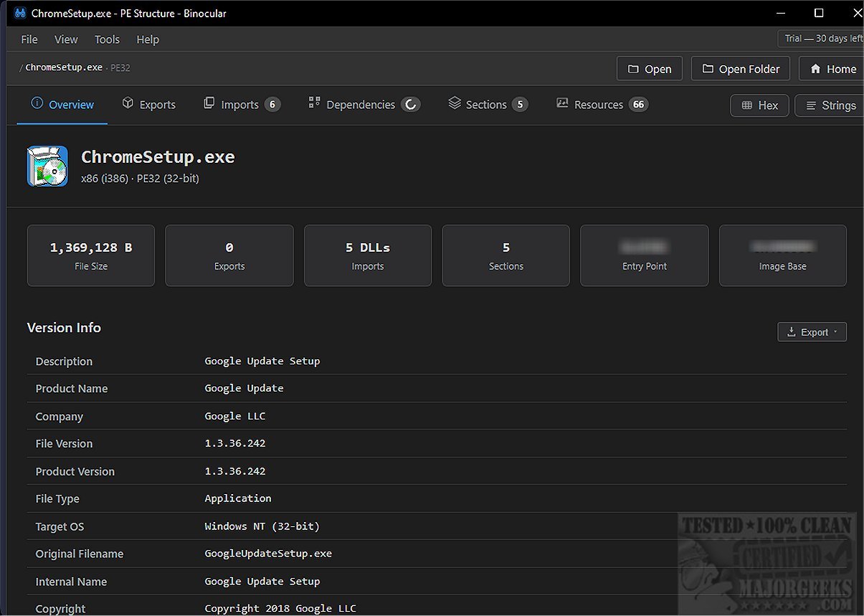Viewport: 864px width, 616px height.
Task: Switch to the Resources tab
Action: [602, 105]
